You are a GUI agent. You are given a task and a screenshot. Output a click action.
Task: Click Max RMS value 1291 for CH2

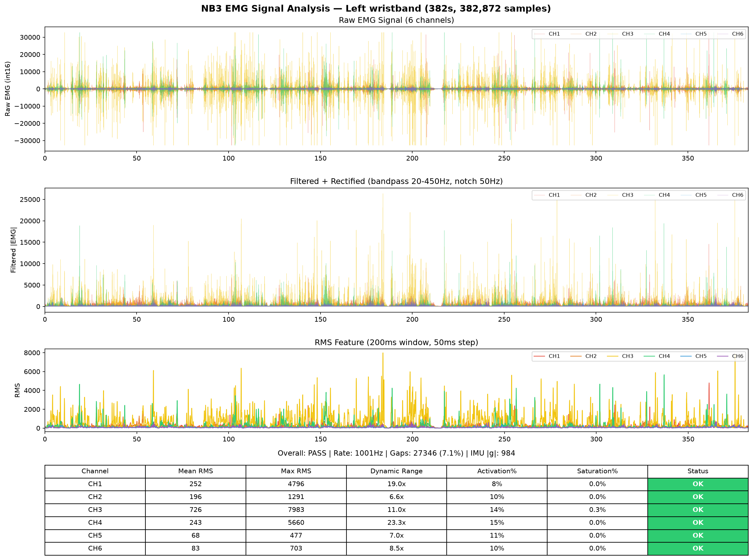[x=296, y=497]
